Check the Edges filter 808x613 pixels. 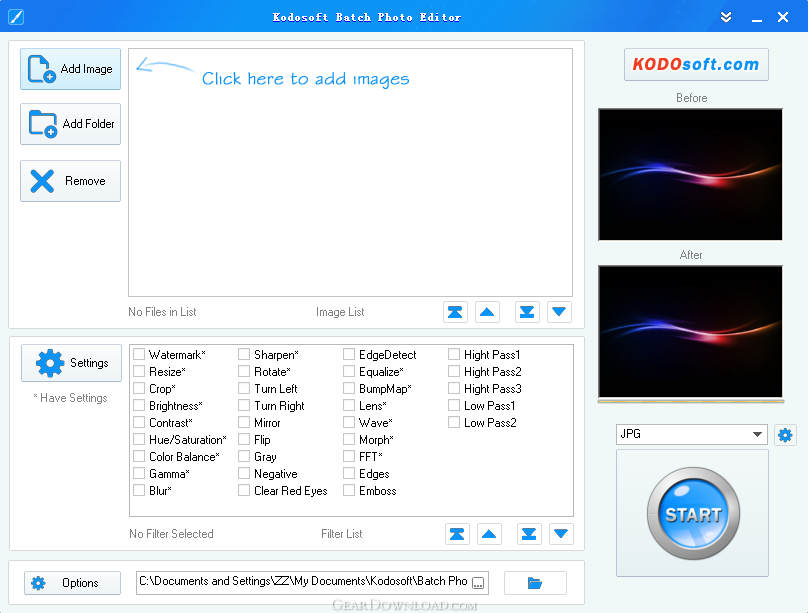click(349, 473)
